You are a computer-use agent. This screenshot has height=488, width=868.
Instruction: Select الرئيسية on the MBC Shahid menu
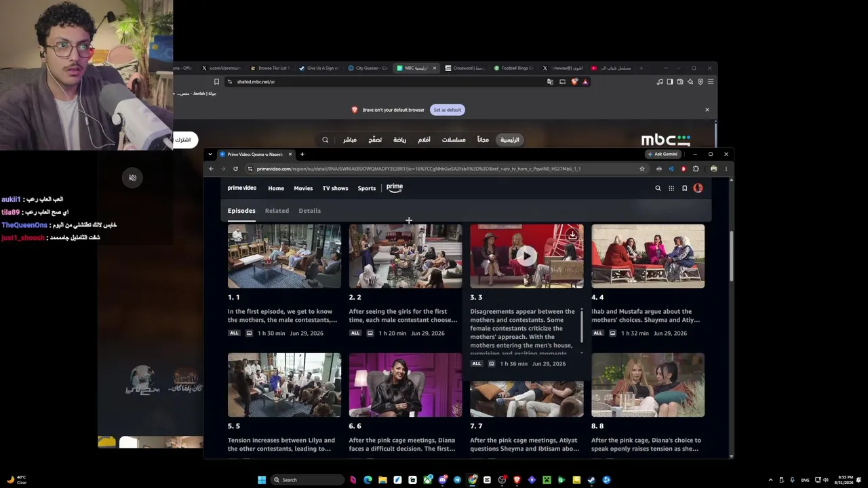(510, 140)
